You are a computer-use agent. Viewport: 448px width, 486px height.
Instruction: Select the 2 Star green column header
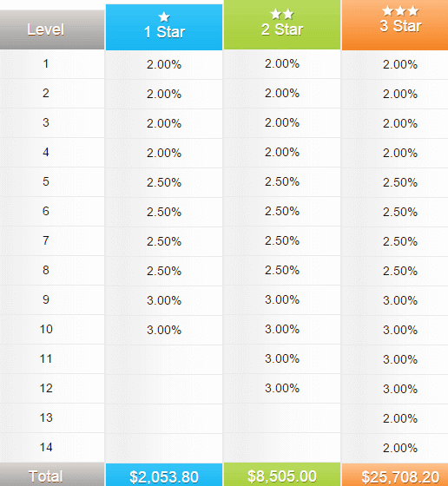click(x=282, y=25)
